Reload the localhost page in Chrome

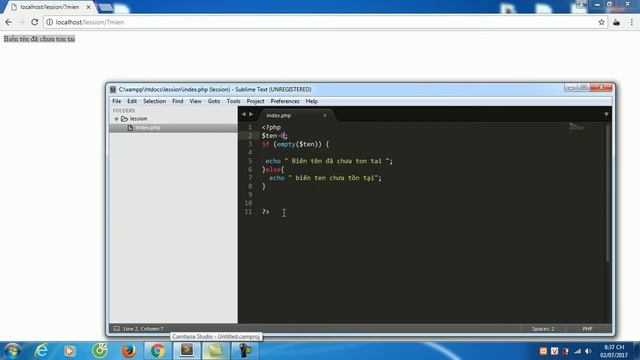pyautogui.click(x=35, y=22)
